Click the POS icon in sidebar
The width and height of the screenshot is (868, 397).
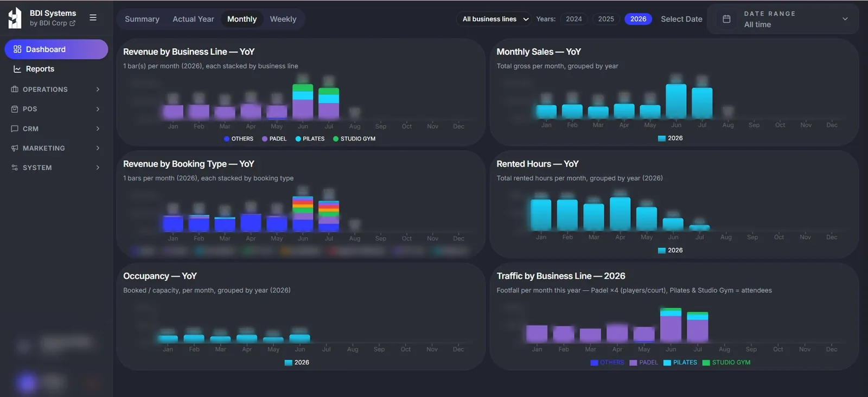(15, 109)
